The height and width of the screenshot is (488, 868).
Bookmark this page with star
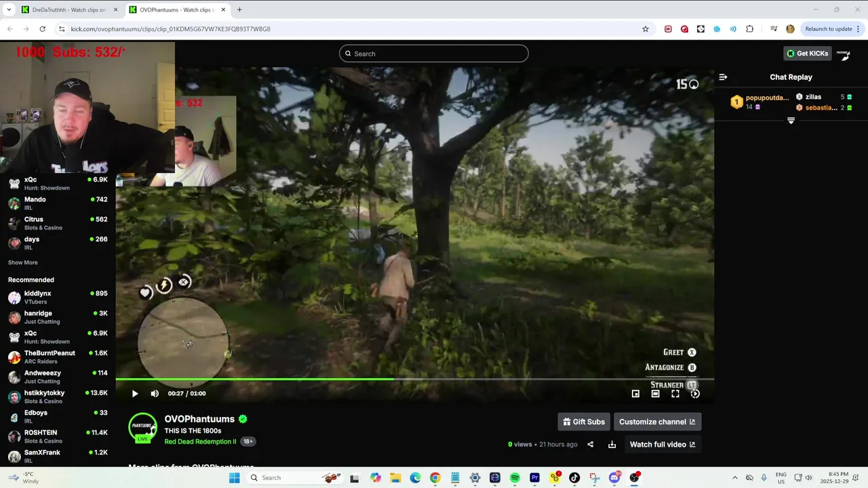coord(646,29)
